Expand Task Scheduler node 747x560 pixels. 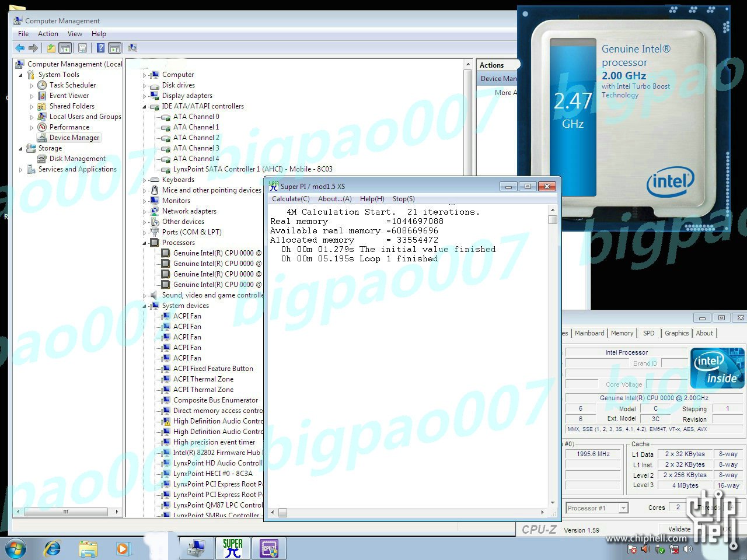click(x=32, y=85)
